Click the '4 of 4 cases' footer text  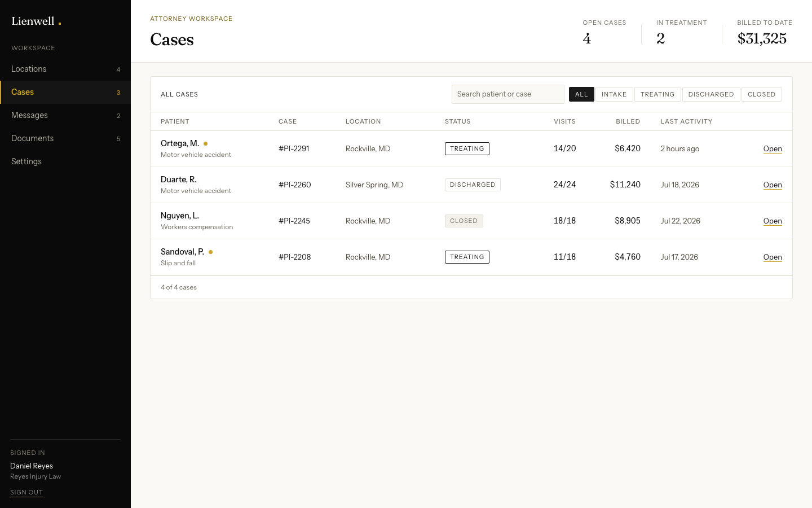pos(179,287)
